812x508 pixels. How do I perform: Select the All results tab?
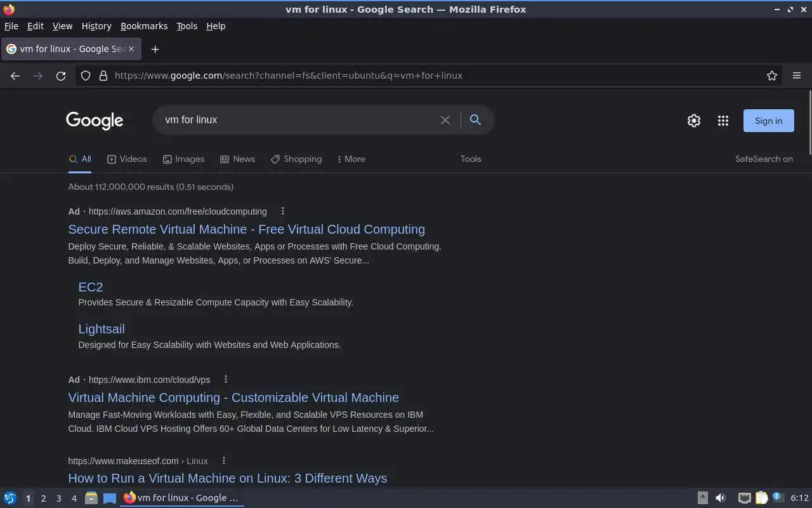(80, 159)
